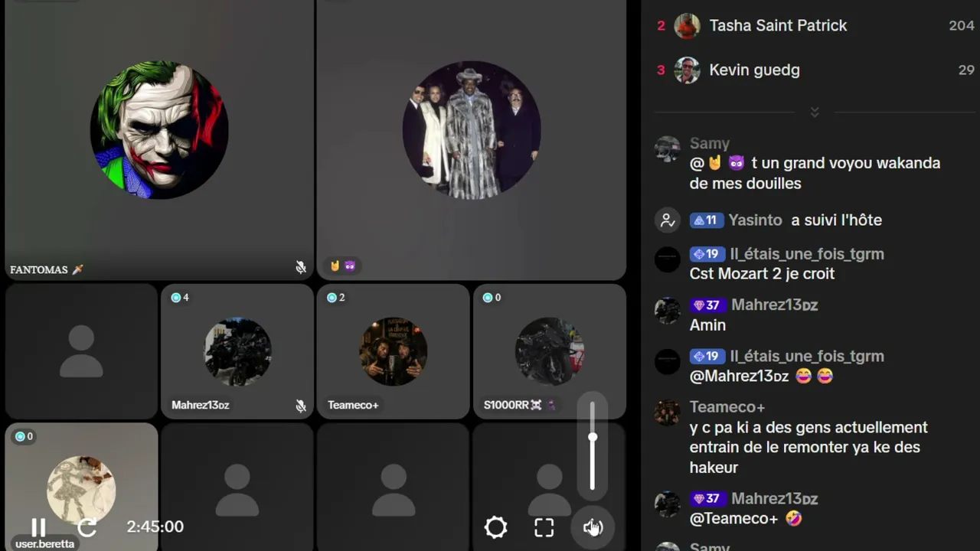The width and height of the screenshot is (980, 551).
Task: Click the name Tasha Saint Patrick in the ranking
Action: 778,25
